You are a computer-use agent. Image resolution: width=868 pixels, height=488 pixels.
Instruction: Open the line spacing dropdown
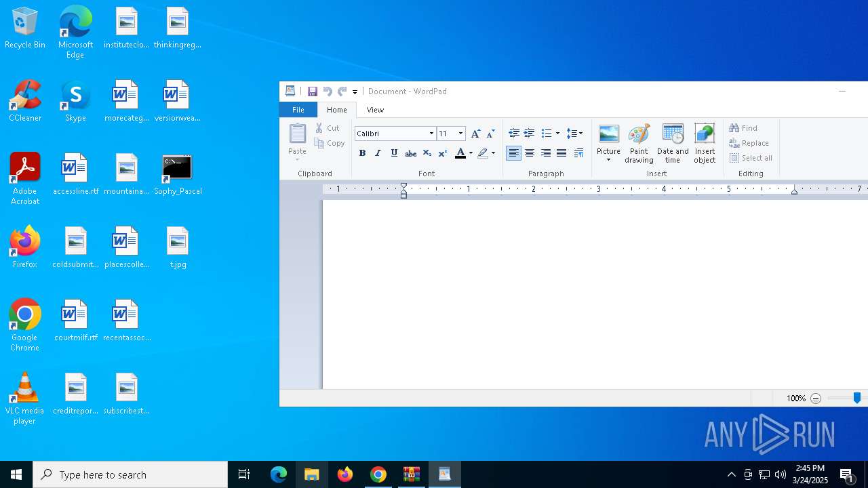tap(574, 134)
